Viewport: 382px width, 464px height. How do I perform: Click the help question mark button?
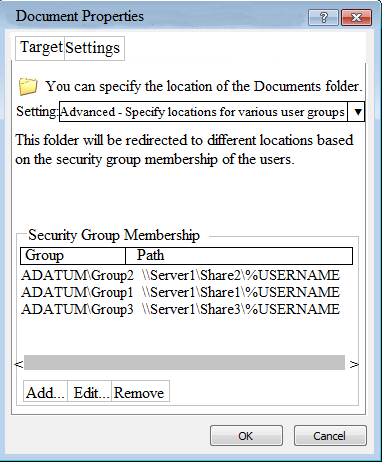323,17
